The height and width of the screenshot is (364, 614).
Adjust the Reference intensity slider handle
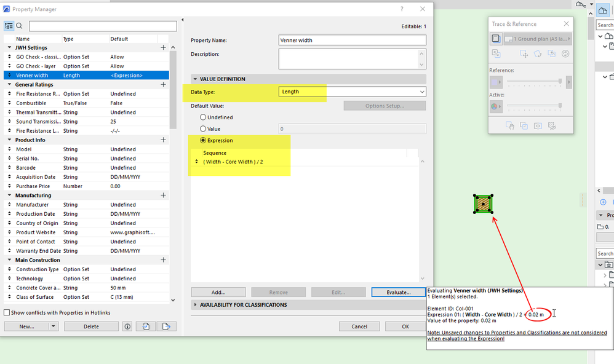click(x=560, y=81)
